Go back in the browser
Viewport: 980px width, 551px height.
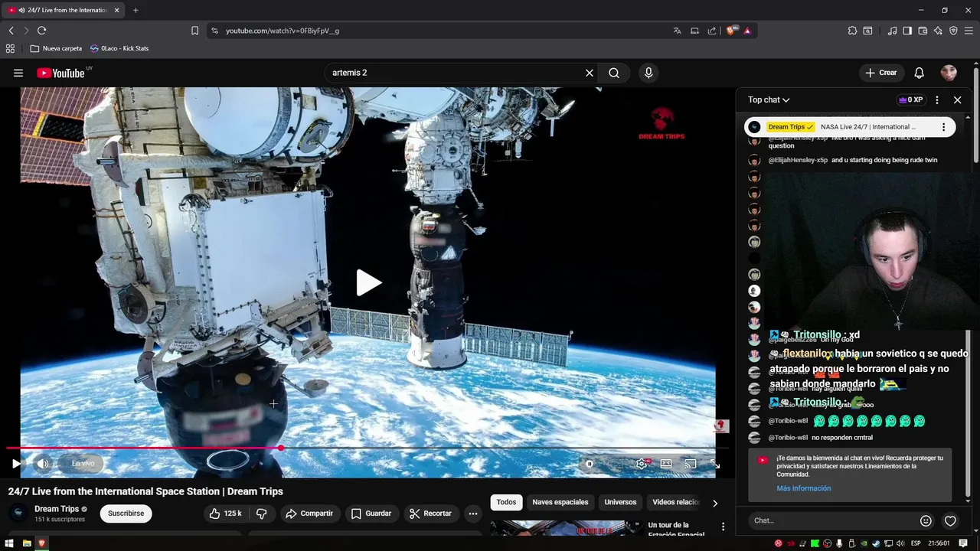[11, 31]
